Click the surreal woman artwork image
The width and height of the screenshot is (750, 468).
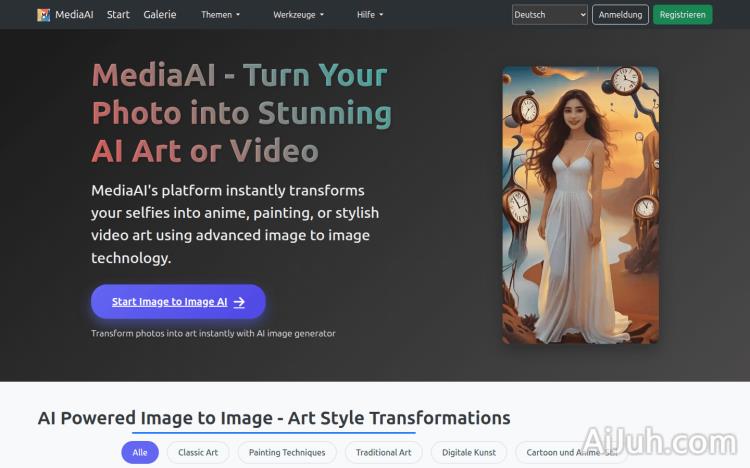580,205
